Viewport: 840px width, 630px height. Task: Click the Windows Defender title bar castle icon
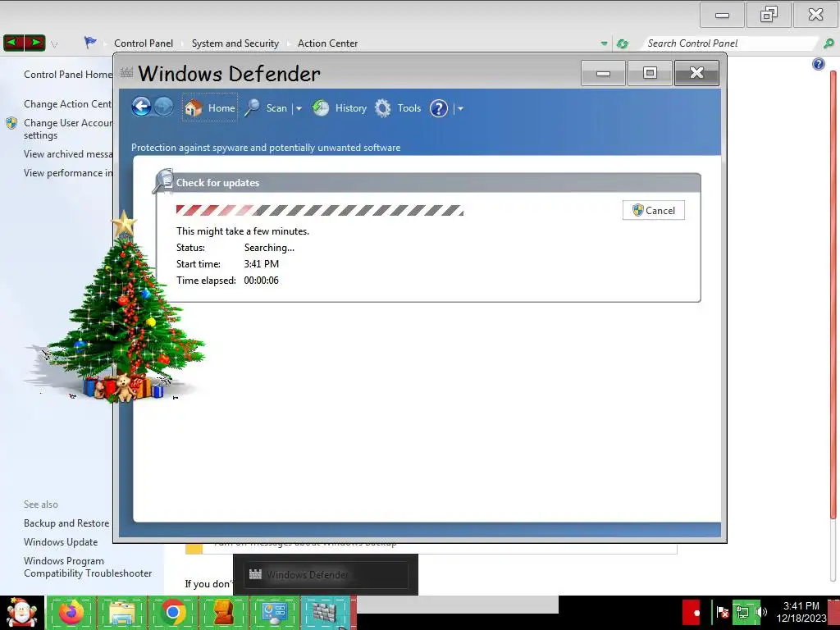click(126, 72)
